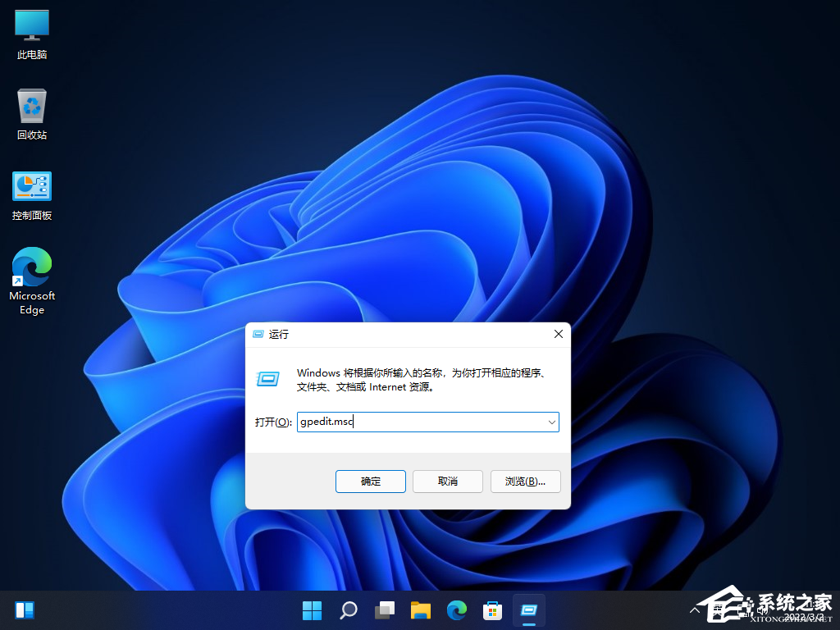Image resolution: width=840 pixels, height=630 pixels.
Task: Show hidden system tray icons
Action: pyautogui.click(x=696, y=610)
